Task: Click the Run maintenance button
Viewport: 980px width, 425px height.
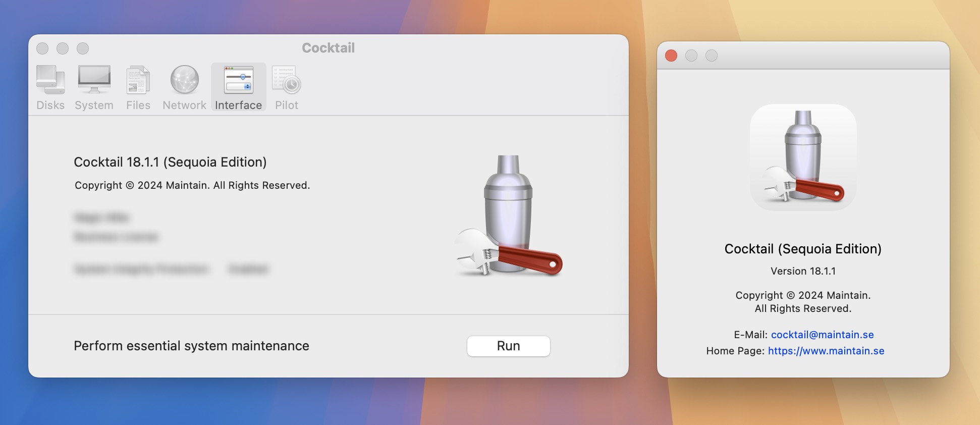Action: click(508, 346)
